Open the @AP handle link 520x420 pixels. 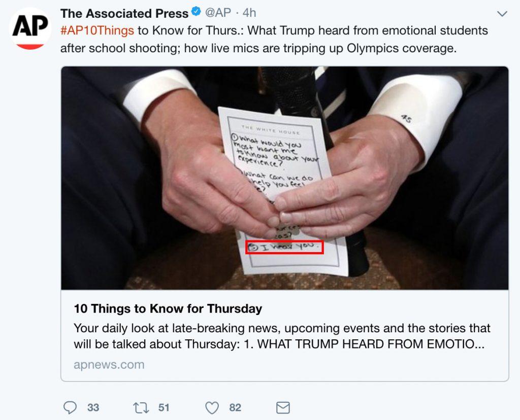(218, 13)
